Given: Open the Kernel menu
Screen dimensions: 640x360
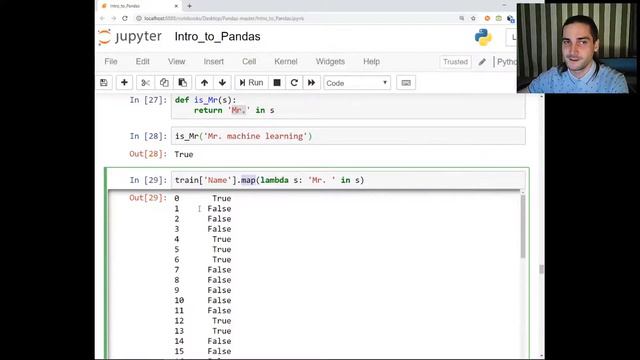Looking at the screenshot, I should [286, 62].
